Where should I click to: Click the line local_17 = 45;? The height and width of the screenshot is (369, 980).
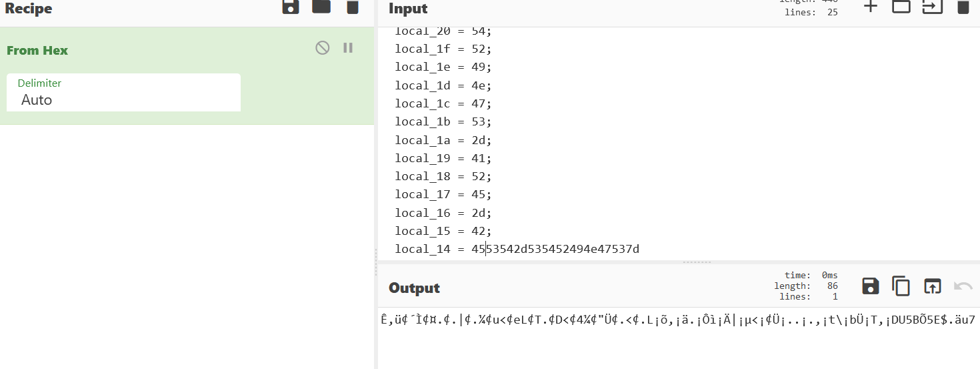click(x=443, y=194)
